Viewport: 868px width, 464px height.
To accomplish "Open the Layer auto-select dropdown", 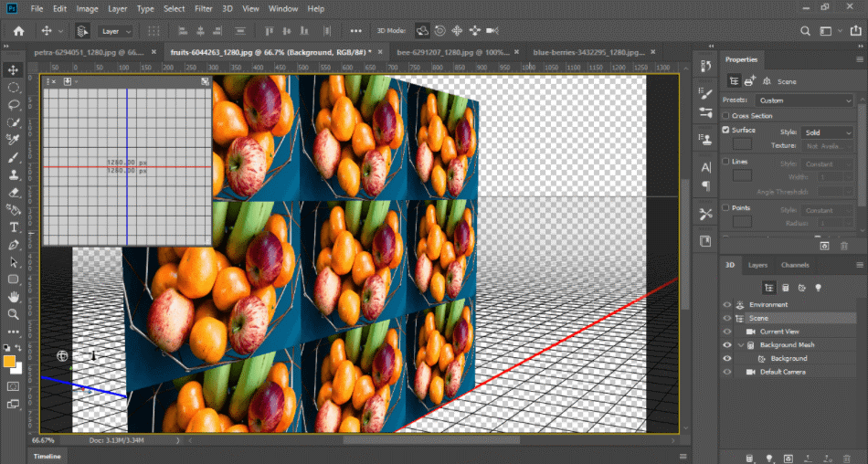I will 116,31.
